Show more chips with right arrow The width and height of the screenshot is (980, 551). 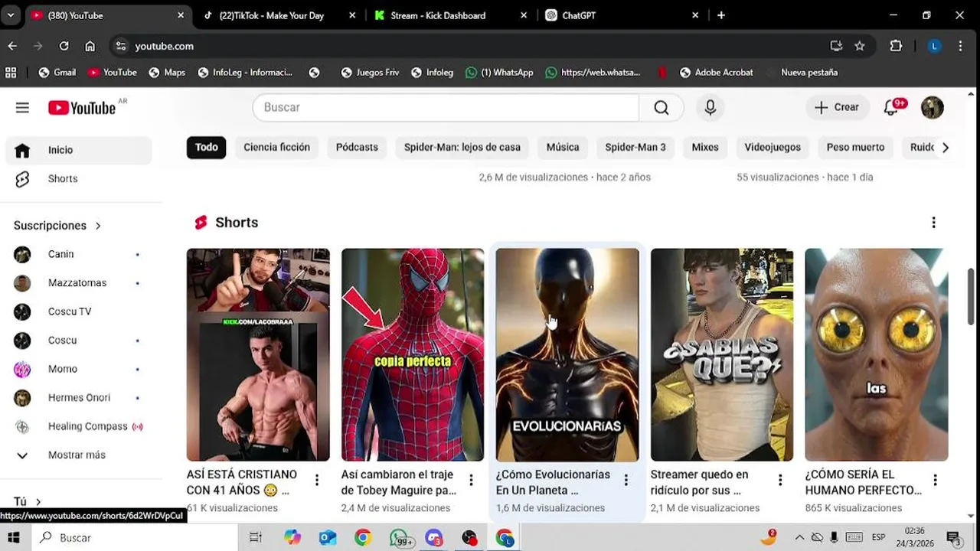[945, 148]
